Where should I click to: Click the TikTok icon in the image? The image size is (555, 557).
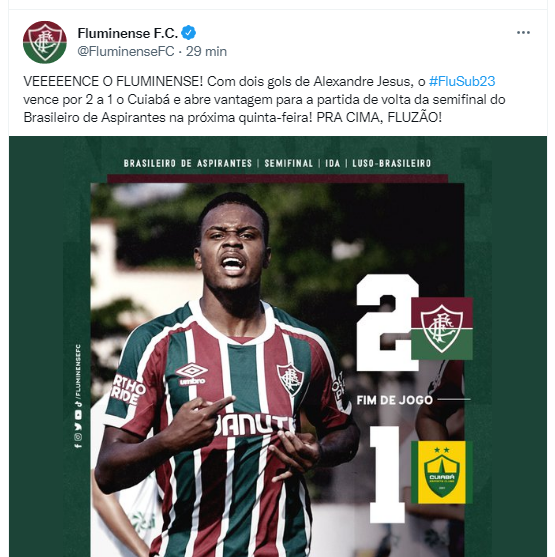78,404
